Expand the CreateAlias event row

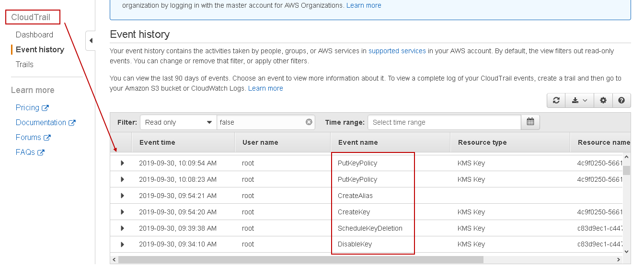click(x=122, y=196)
